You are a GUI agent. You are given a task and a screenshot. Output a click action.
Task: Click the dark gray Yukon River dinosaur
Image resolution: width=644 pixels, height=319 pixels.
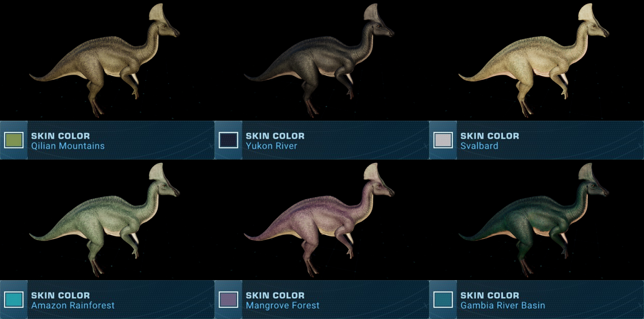pyautogui.click(x=319, y=60)
